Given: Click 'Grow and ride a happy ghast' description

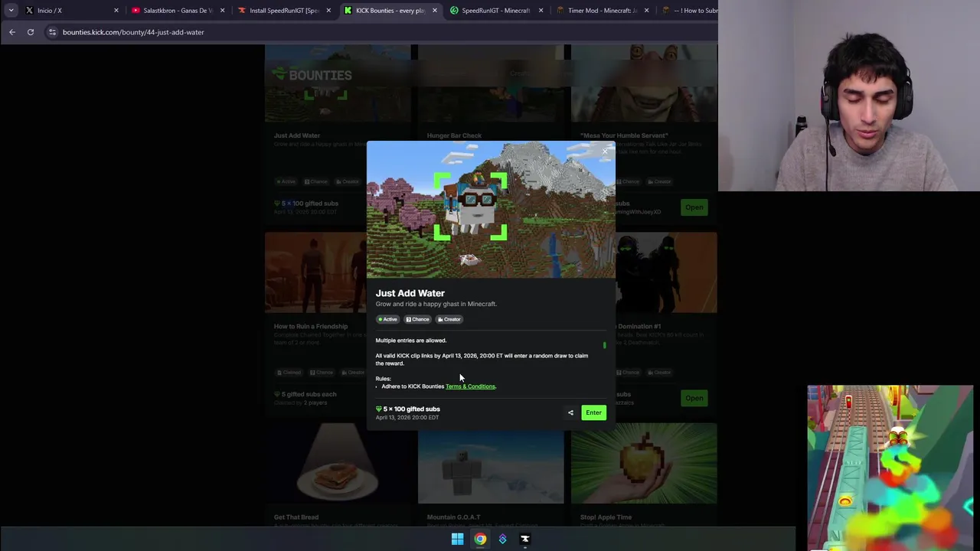Looking at the screenshot, I should click(x=436, y=304).
